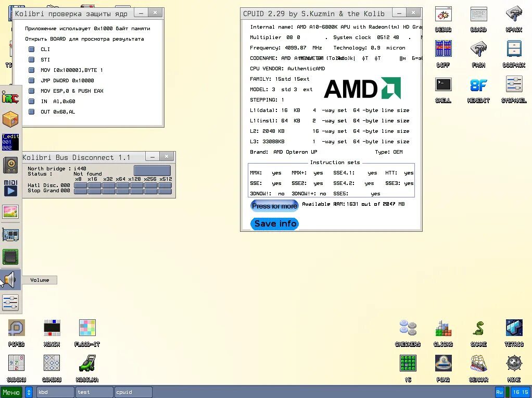Open the T_edit dock icon

[x=10, y=142]
